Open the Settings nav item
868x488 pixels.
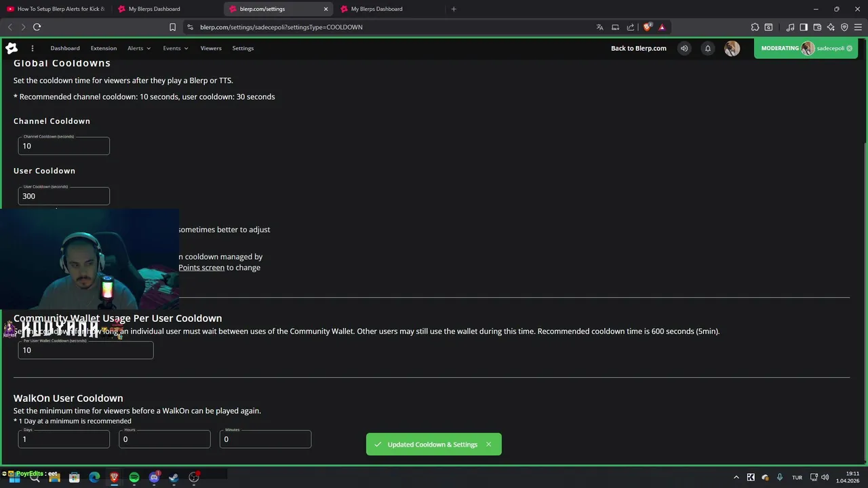[243, 48]
